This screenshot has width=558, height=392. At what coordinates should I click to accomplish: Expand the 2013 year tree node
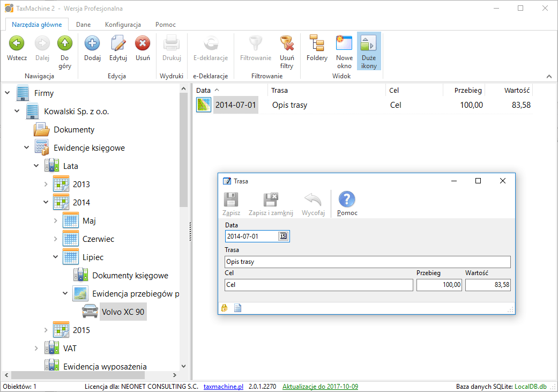click(x=46, y=184)
